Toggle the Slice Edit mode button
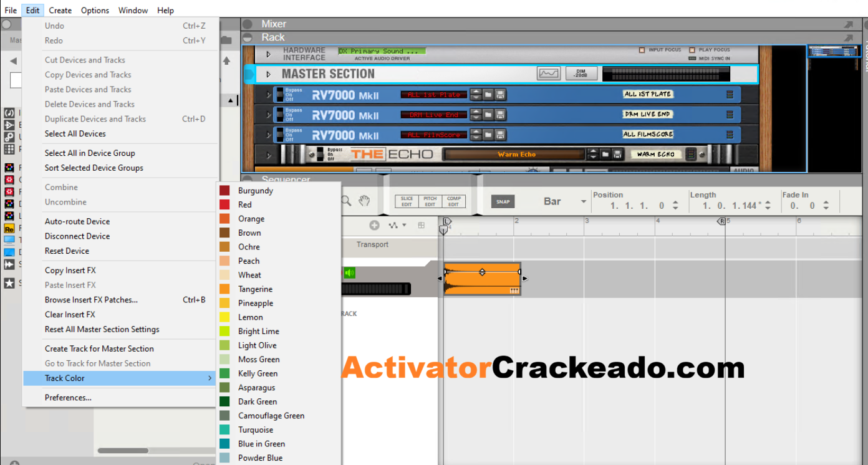 407,201
